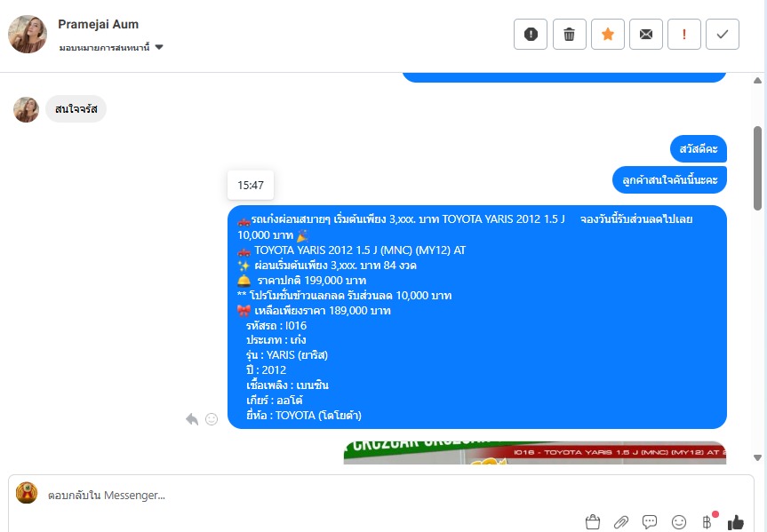Select the สนใจจรัส message bubble
The width and height of the screenshot is (767, 532).
[x=76, y=108]
